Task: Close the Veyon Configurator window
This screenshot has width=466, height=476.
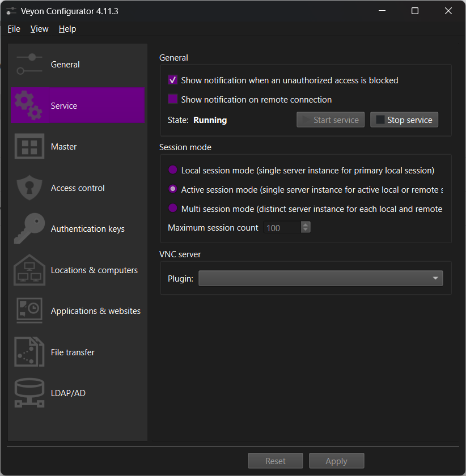Action: pos(448,11)
